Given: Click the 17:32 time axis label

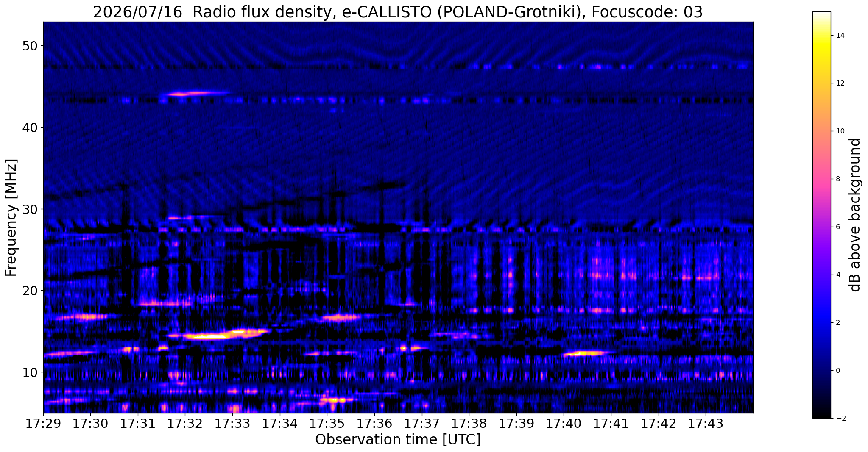Looking at the screenshot, I should click(x=185, y=424).
